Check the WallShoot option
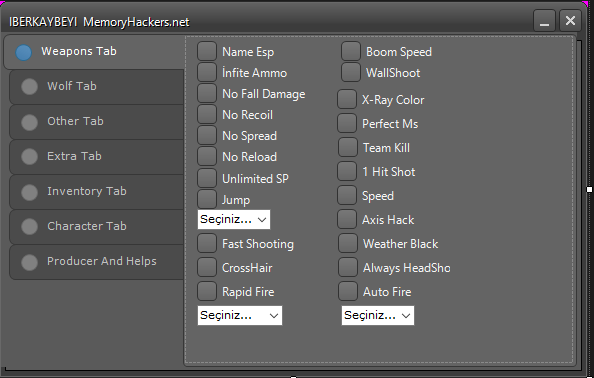 pos(351,72)
